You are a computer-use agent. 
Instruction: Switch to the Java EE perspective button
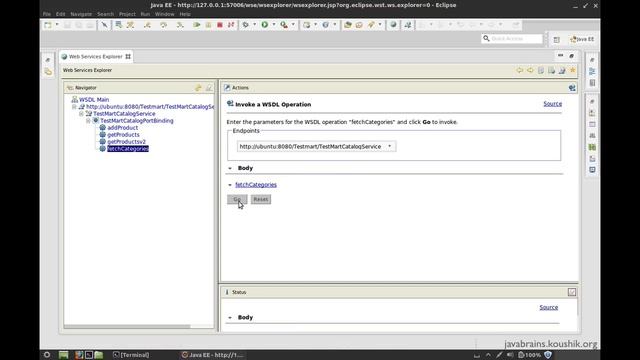click(x=582, y=39)
